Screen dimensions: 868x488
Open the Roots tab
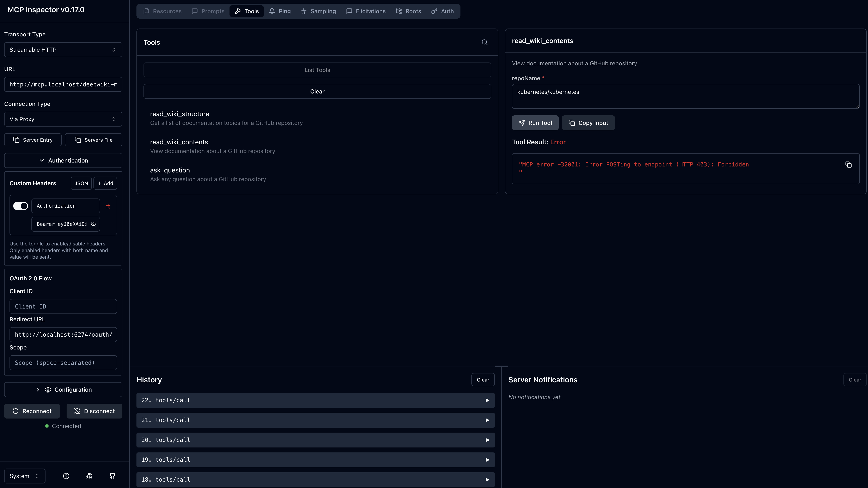pyautogui.click(x=408, y=11)
